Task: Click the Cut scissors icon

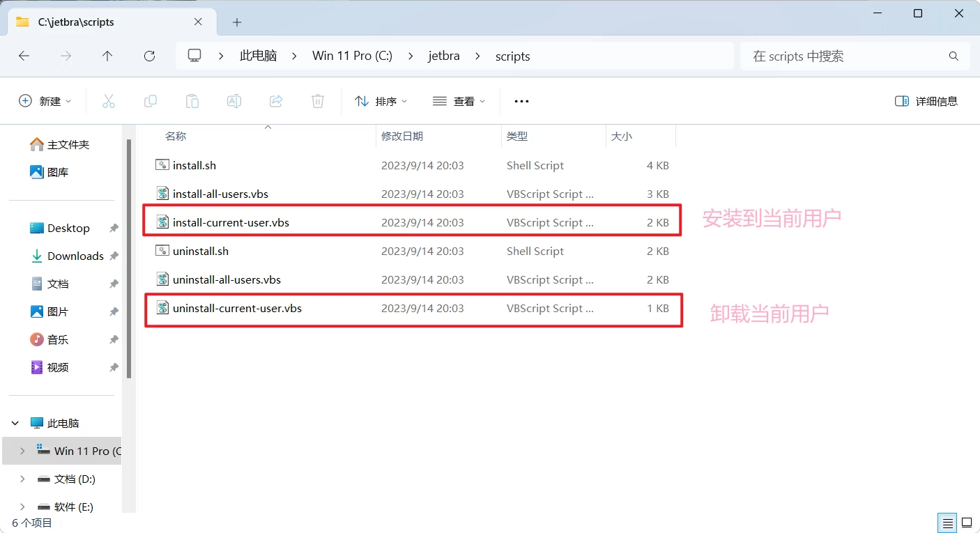Action: [109, 101]
